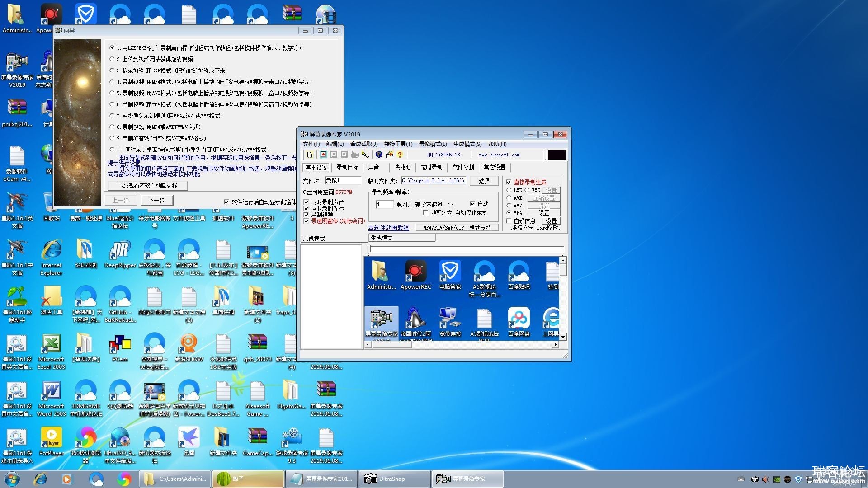Click the pause recording toolbar icon
868x488 pixels.
[334, 155]
